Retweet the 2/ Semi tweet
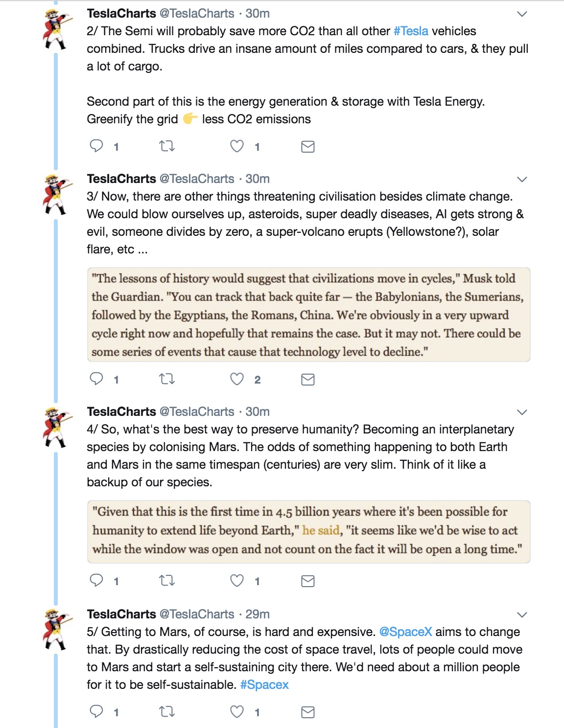The width and height of the screenshot is (564, 728). point(167,146)
